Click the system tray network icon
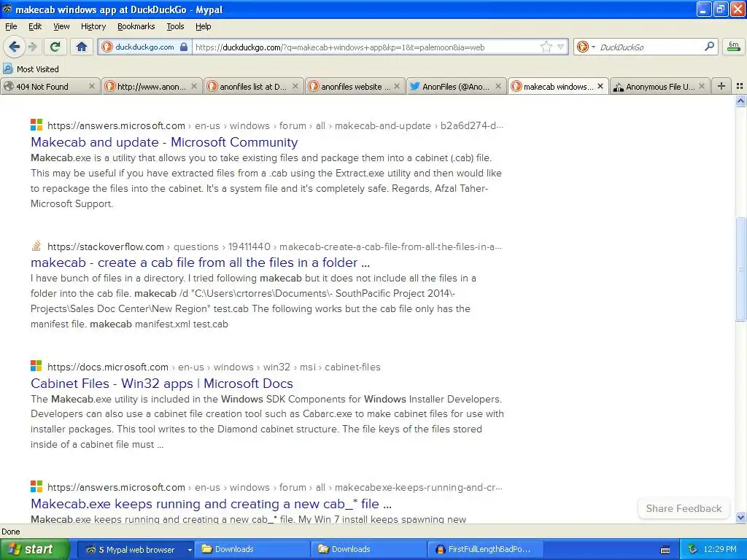This screenshot has height=560, width=747. pyautogui.click(x=693, y=550)
